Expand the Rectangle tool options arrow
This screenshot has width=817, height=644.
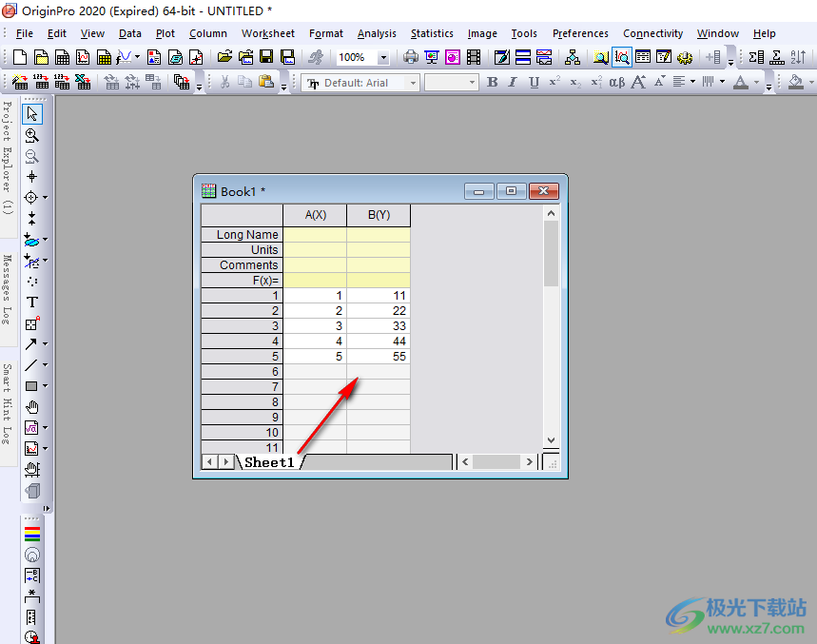pos(46,386)
